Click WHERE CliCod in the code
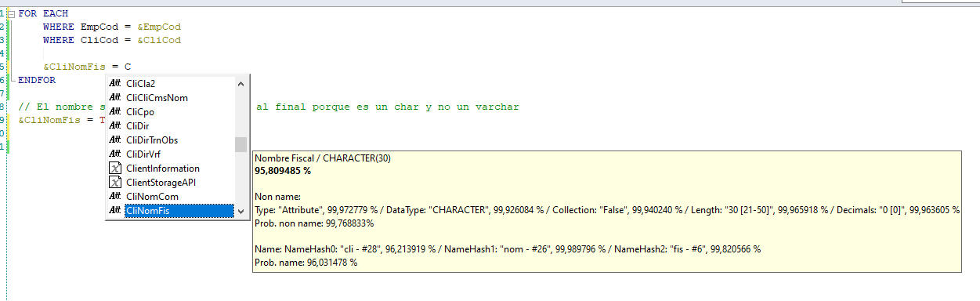The image size is (980, 301). pyautogui.click(x=81, y=40)
